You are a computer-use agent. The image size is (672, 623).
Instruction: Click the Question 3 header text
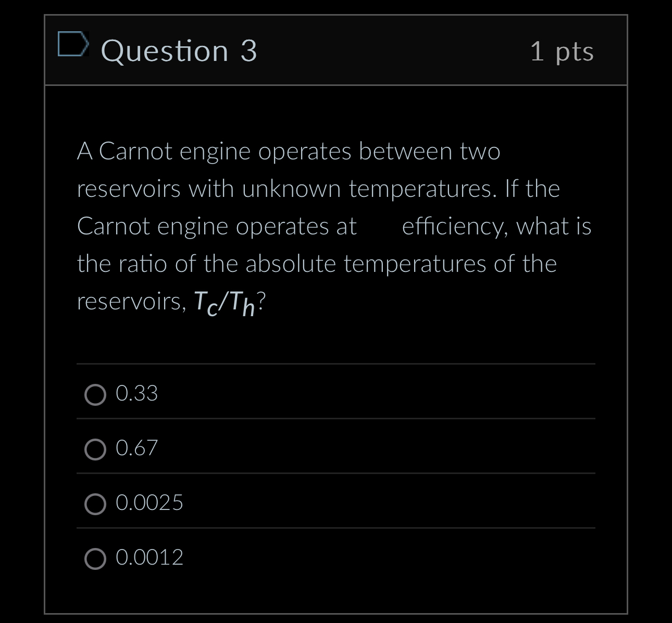(178, 51)
